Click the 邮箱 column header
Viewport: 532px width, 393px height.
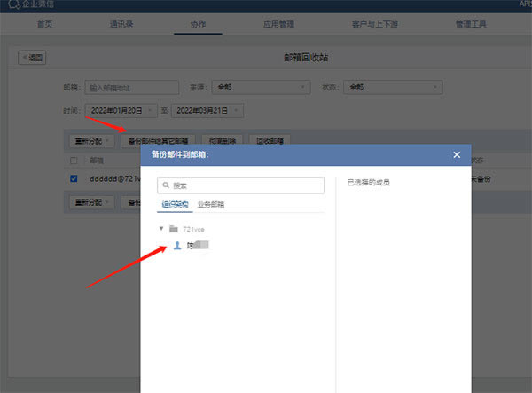coord(97,161)
